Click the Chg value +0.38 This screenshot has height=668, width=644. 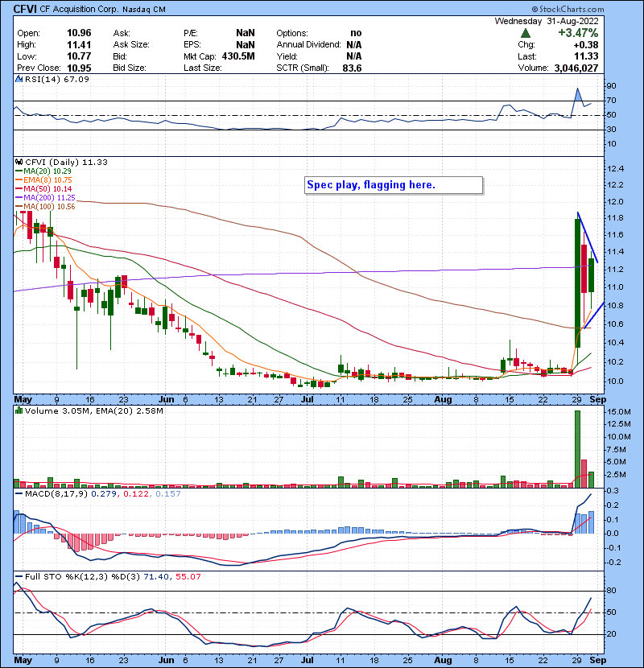(586, 45)
